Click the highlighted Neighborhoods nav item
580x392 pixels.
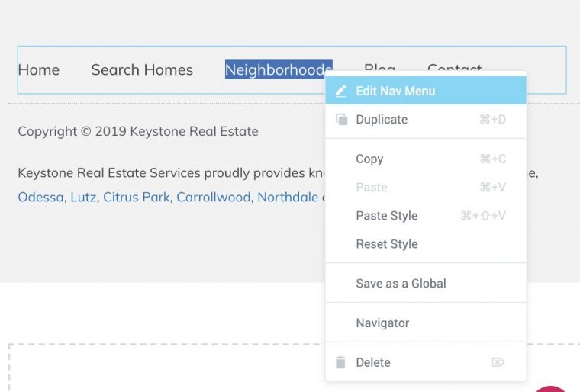tap(279, 69)
